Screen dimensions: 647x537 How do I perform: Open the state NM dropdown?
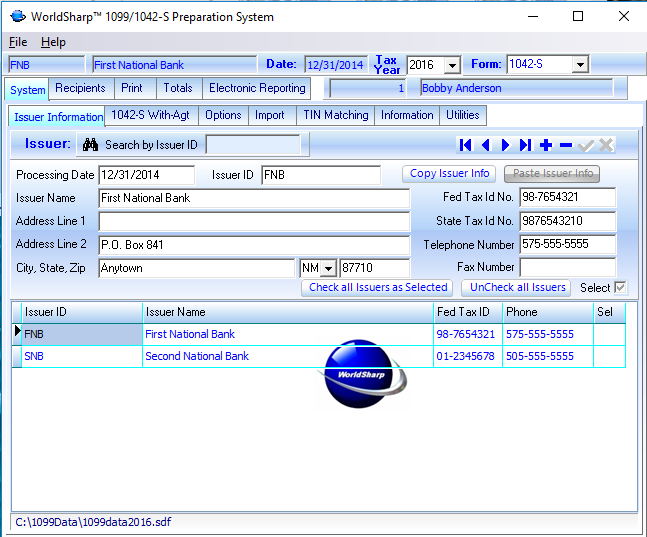click(x=328, y=269)
